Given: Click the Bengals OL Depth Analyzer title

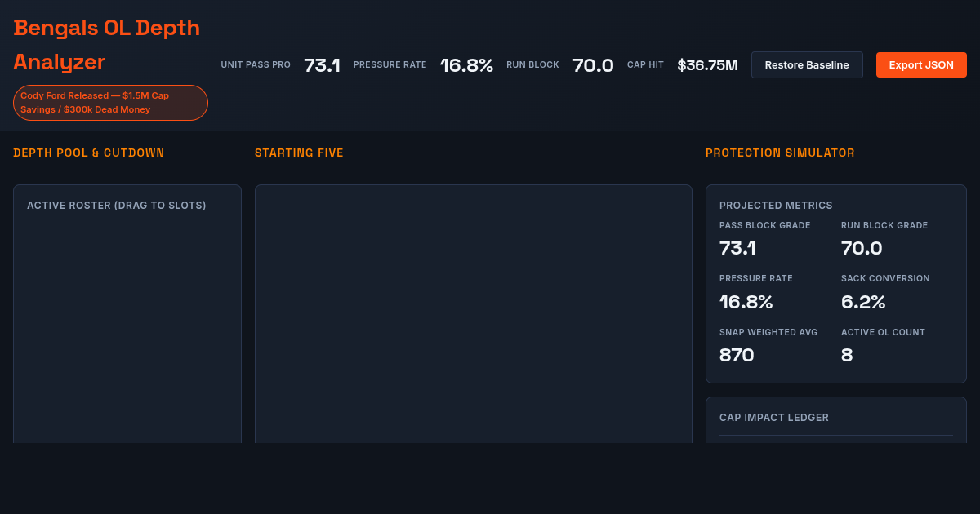Looking at the screenshot, I should (107, 45).
